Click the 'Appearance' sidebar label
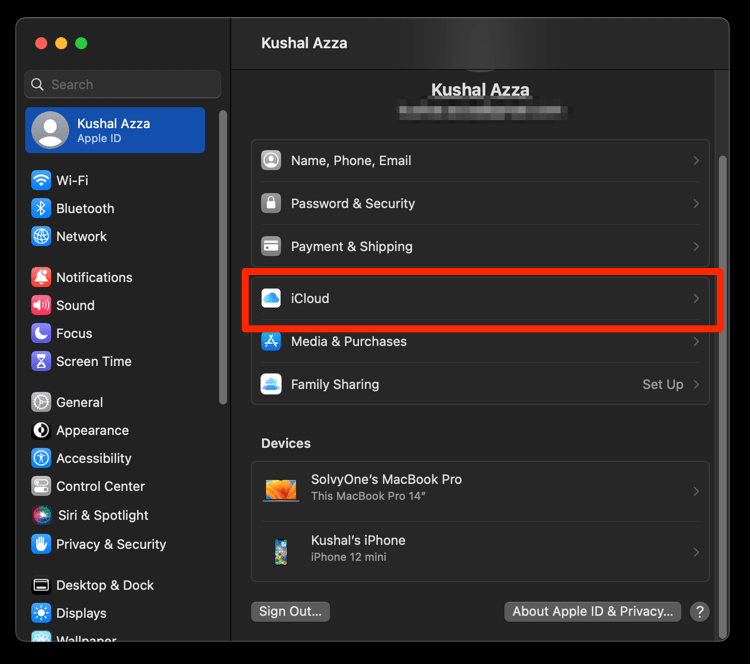This screenshot has width=750, height=664. click(x=92, y=431)
